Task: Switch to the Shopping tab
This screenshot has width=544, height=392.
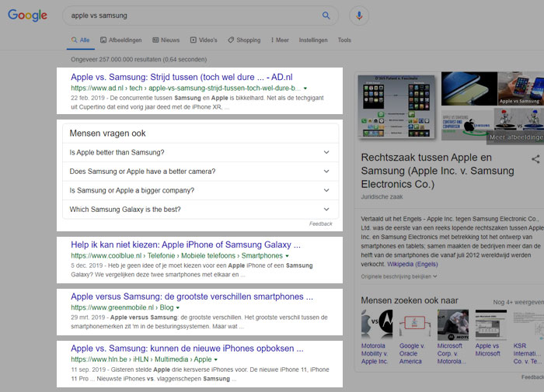Action: pyautogui.click(x=244, y=40)
